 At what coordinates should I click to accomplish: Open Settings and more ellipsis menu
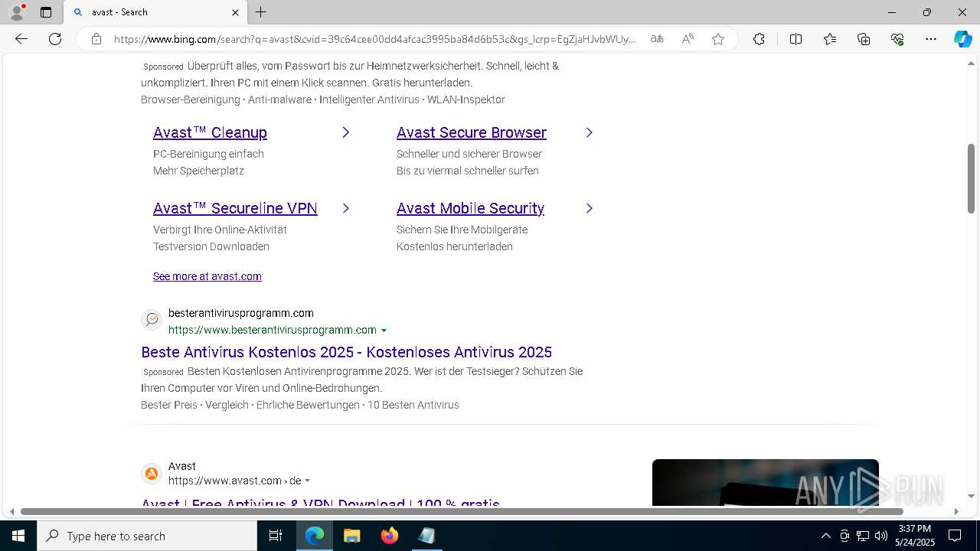[x=931, y=39]
